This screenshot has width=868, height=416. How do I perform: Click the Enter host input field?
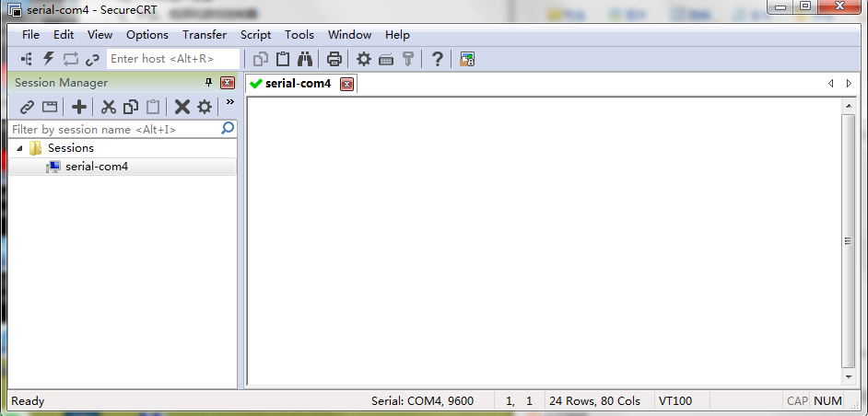click(x=173, y=59)
